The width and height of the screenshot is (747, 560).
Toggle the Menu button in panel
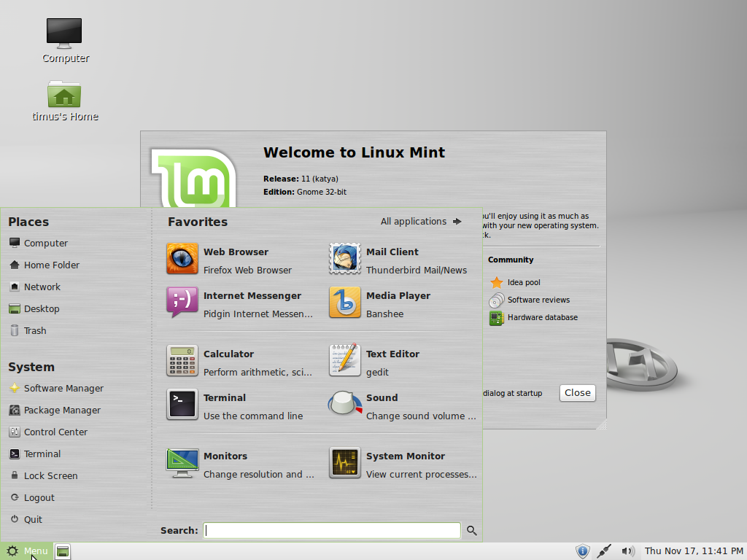point(27,551)
